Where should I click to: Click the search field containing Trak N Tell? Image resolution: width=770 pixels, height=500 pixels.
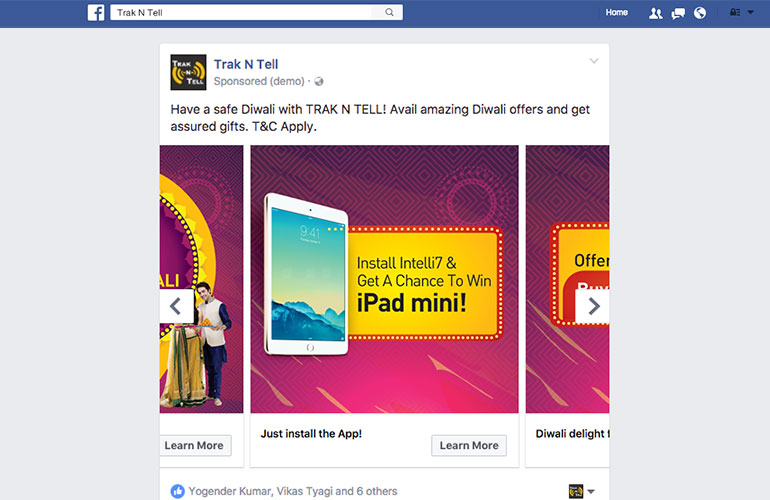coord(256,12)
